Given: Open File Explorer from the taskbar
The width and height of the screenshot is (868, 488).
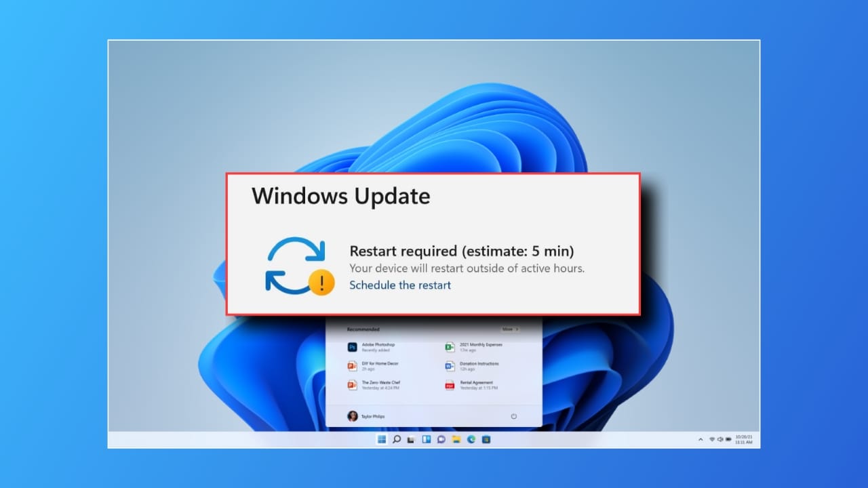Looking at the screenshot, I should pos(456,439).
